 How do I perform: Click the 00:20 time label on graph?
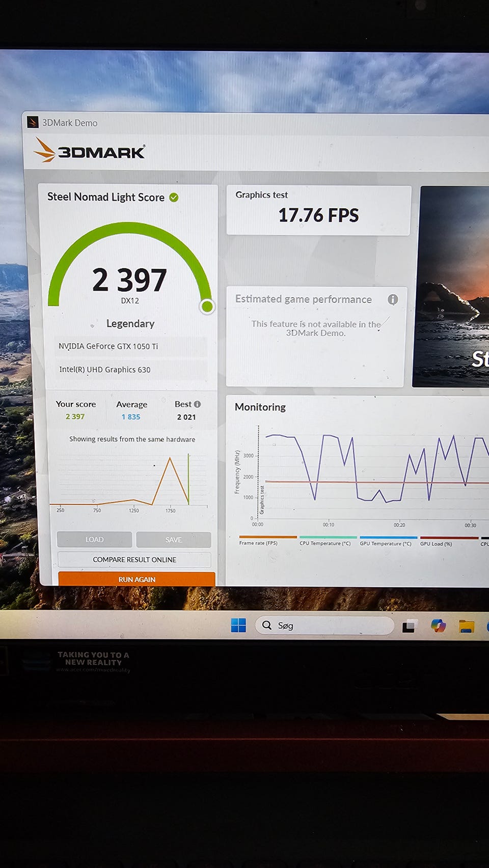point(399,525)
